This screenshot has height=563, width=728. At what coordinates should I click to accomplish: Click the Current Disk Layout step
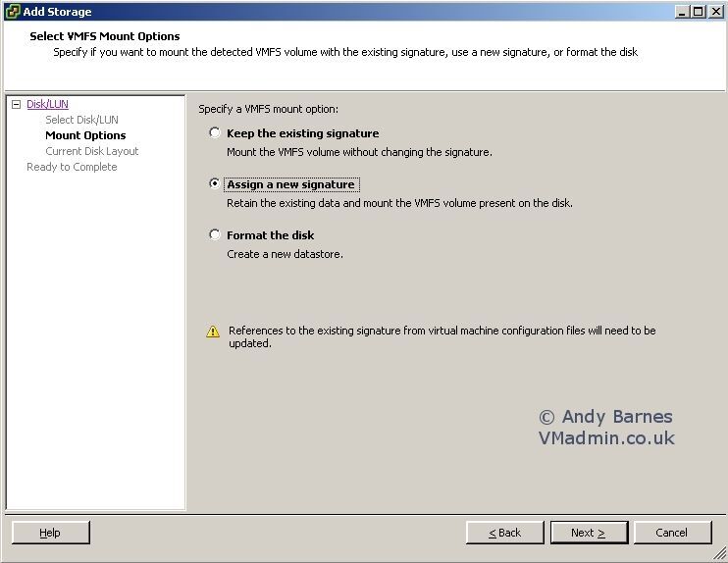[92, 151]
